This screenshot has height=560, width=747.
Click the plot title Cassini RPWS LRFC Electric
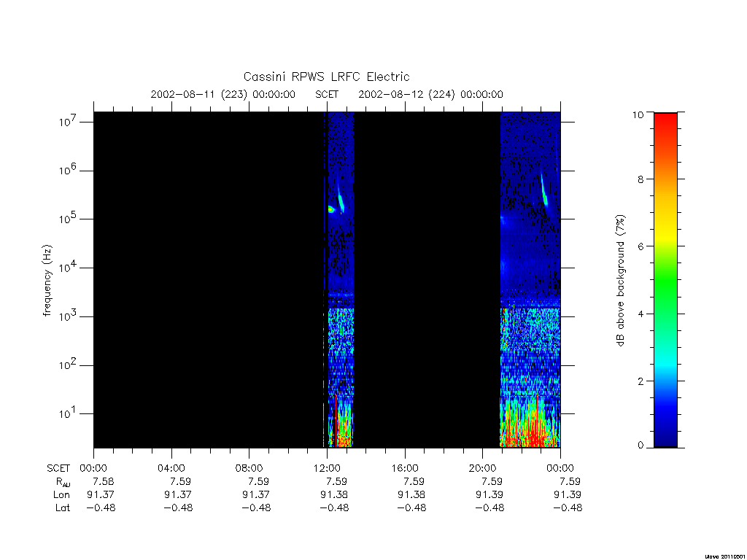(326, 77)
